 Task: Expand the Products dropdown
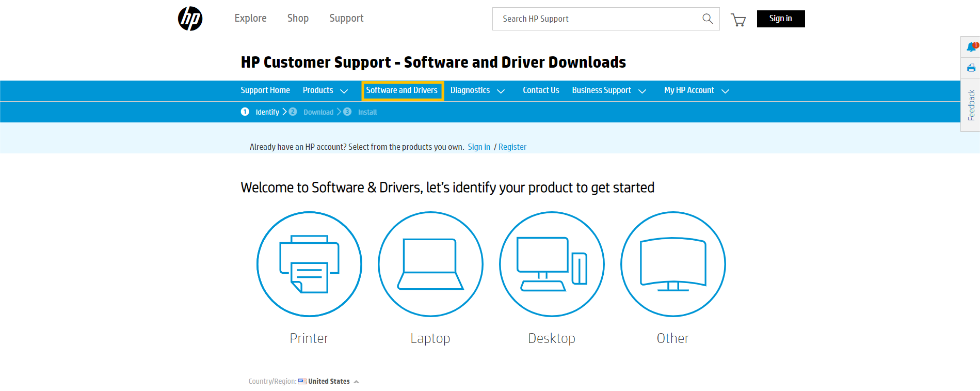(344, 91)
